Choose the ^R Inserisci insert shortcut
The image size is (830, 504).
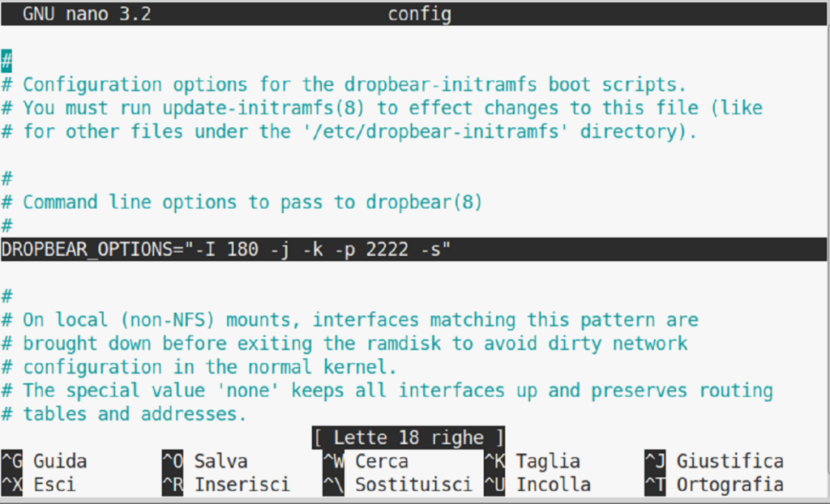(225, 485)
